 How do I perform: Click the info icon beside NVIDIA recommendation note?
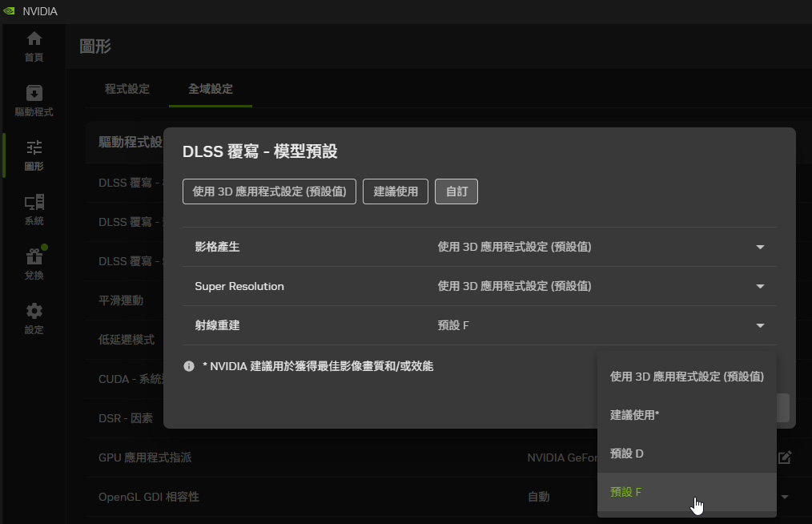click(x=189, y=366)
